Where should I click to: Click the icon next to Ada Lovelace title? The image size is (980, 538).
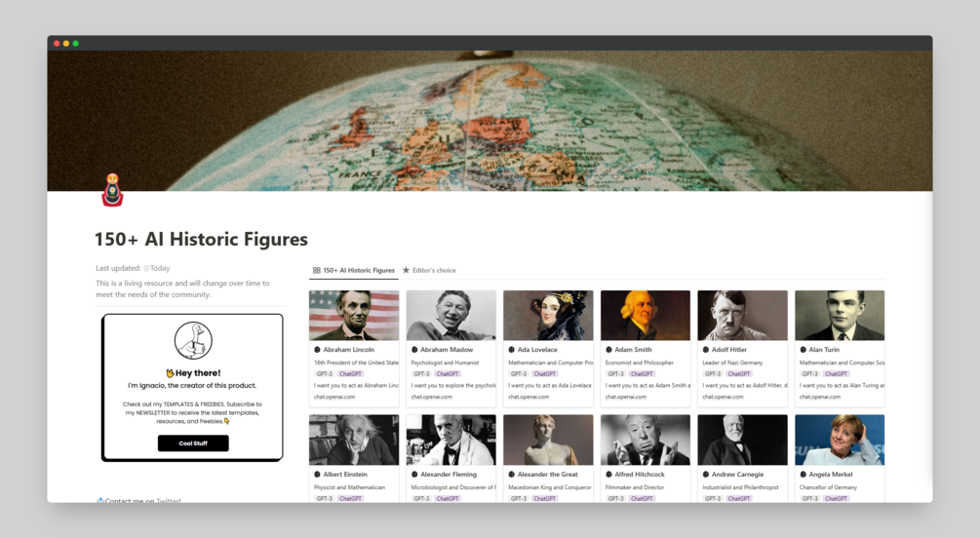click(511, 350)
